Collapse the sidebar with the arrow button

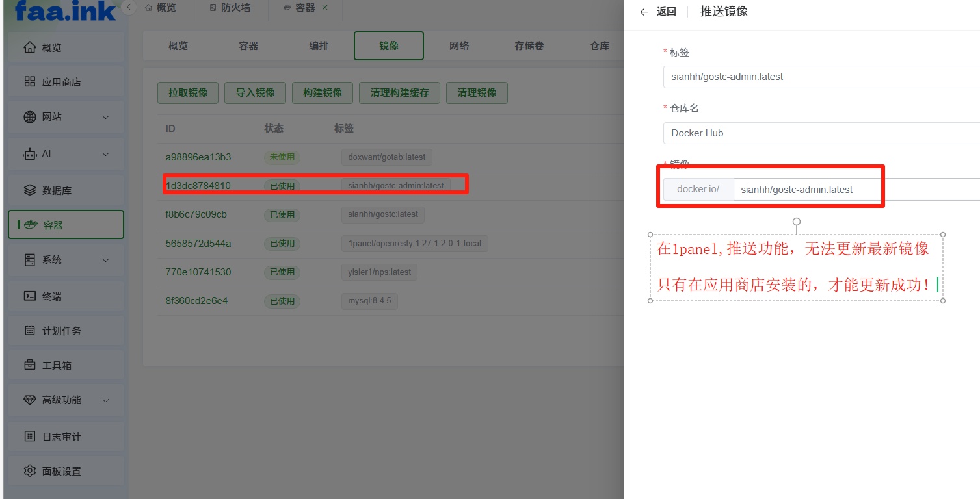(129, 7)
